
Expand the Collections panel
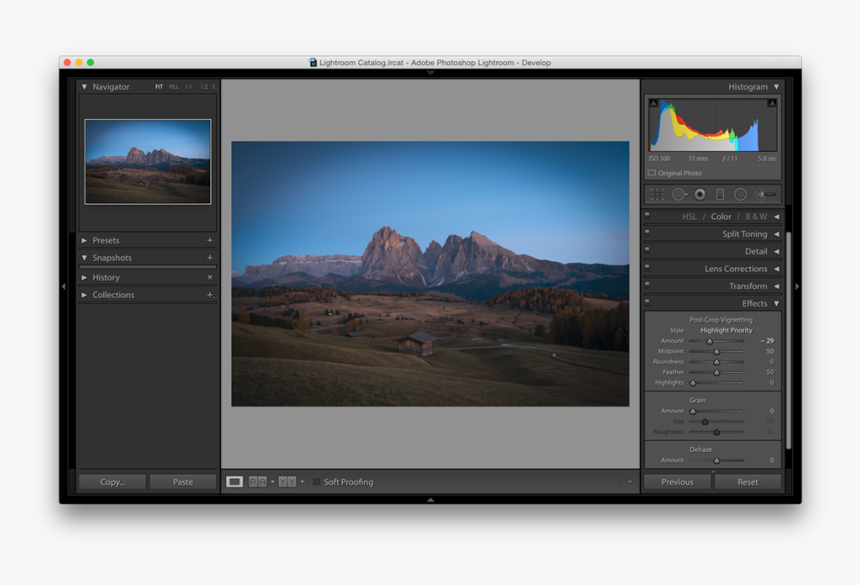[84, 295]
